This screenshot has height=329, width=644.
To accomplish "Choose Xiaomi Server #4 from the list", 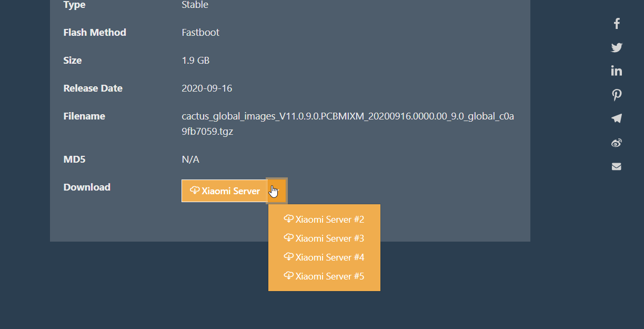I will tap(324, 257).
